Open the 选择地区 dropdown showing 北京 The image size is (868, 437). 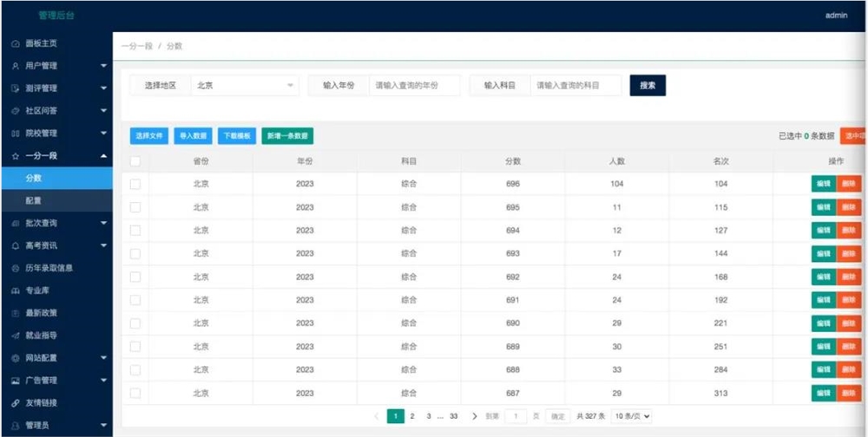tap(245, 86)
